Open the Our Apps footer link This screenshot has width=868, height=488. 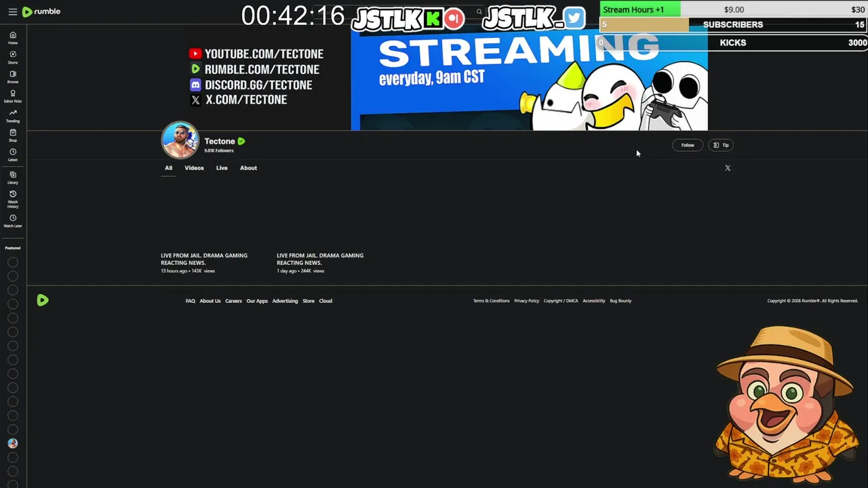coord(257,301)
